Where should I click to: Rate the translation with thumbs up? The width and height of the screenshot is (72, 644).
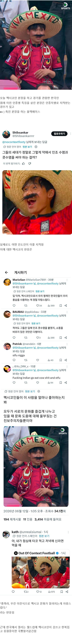click(23, 164)
